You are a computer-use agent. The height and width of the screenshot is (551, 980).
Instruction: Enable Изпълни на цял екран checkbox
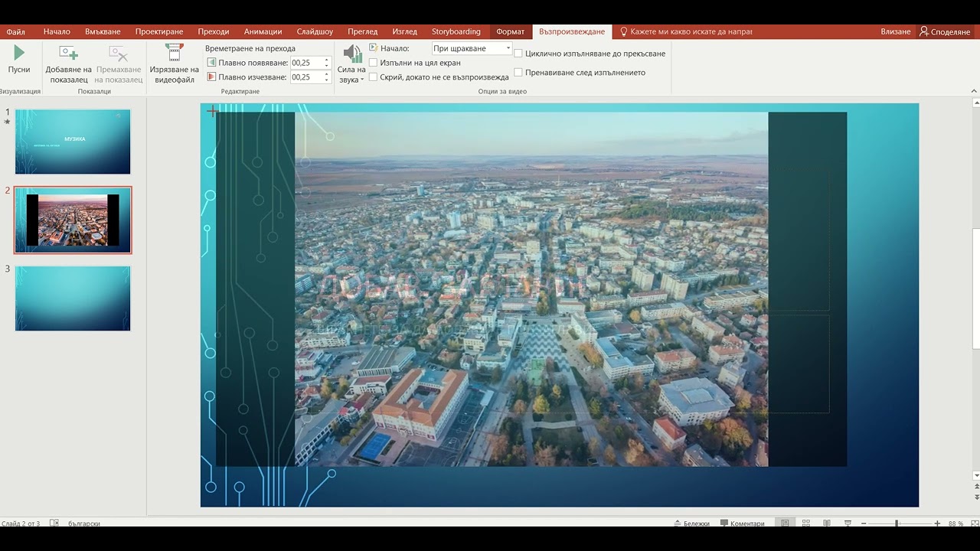pos(374,63)
